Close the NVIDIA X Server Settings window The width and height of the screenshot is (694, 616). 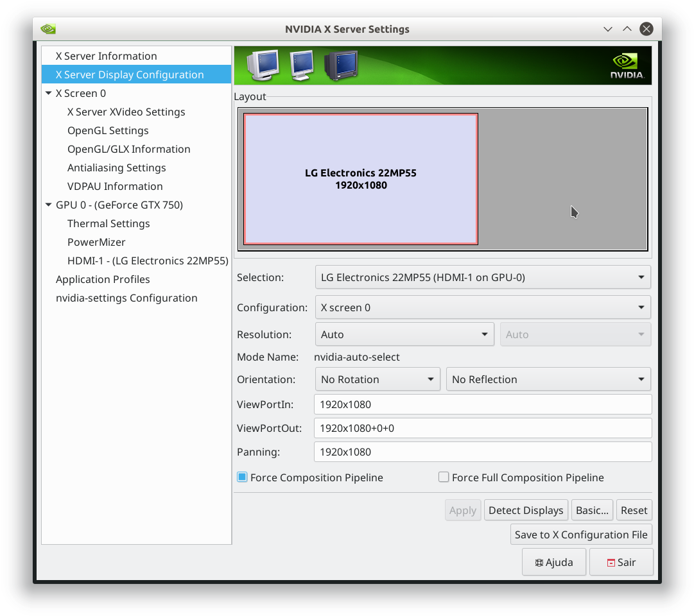pyautogui.click(x=646, y=30)
